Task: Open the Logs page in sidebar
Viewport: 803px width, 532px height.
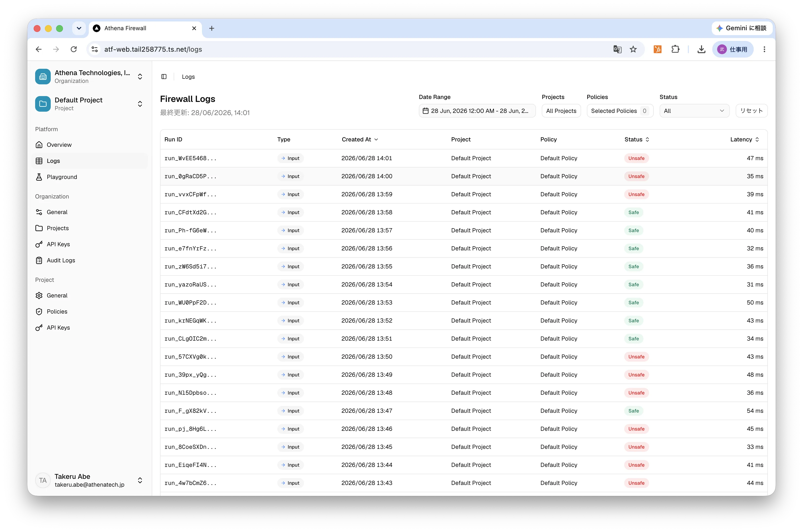Action: (90, 161)
